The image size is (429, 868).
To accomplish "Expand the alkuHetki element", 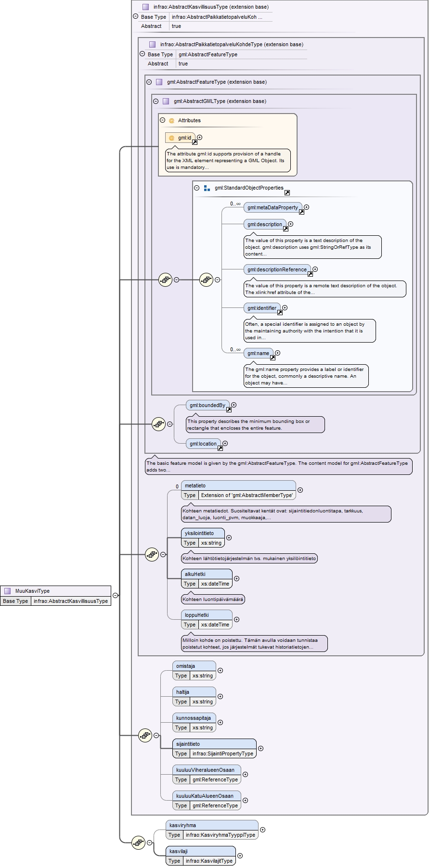I will coord(236,578).
